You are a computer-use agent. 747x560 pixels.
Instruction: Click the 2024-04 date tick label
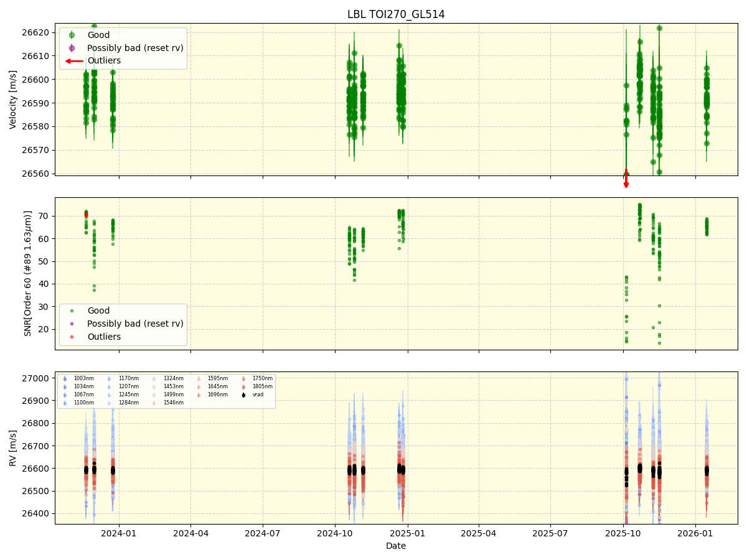(x=190, y=533)
